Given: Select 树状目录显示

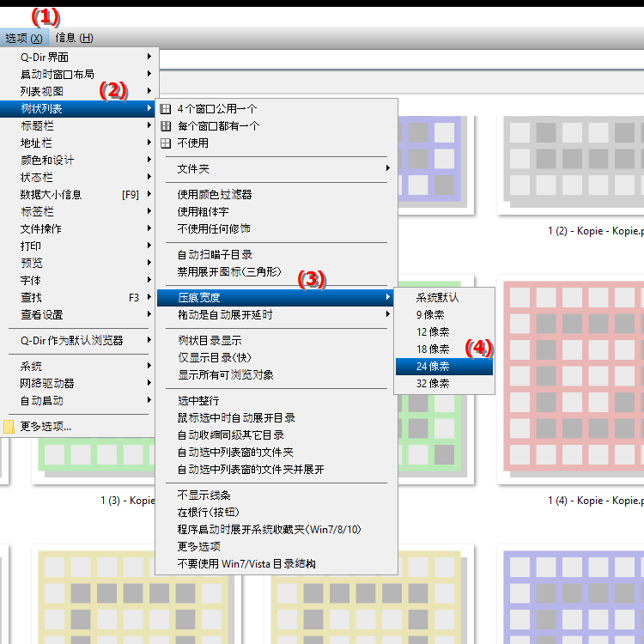Looking at the screenshot, I should click(x=276, y=341).
